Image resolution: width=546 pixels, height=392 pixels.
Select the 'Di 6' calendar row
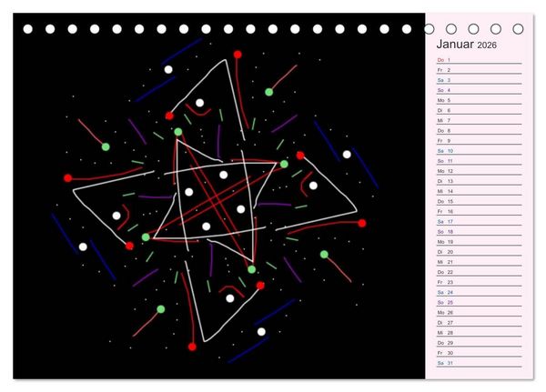(x=480, y=110)
